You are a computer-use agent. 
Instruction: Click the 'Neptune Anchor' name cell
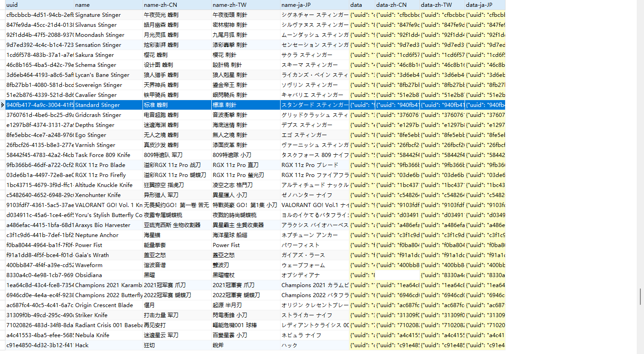click(108, 235)
